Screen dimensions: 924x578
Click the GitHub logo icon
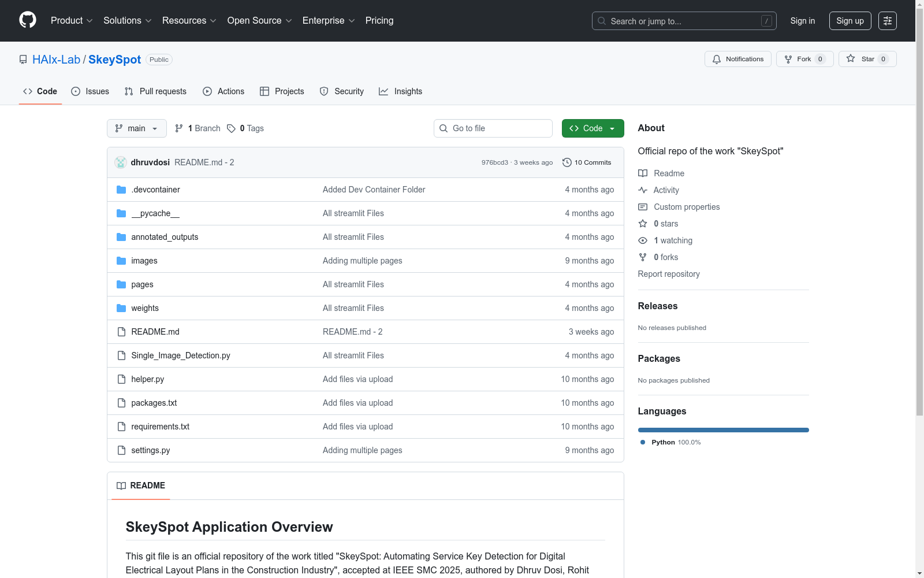28,20
